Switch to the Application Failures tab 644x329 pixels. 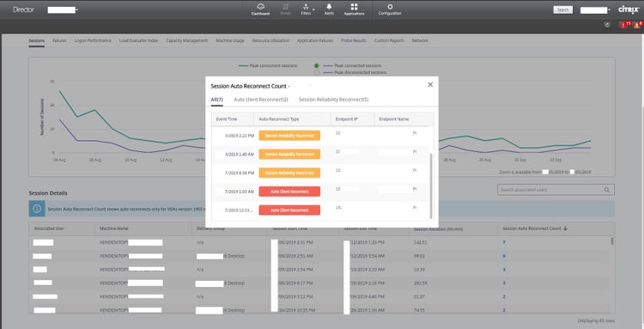pyautogui.click(x=315, y=40)
